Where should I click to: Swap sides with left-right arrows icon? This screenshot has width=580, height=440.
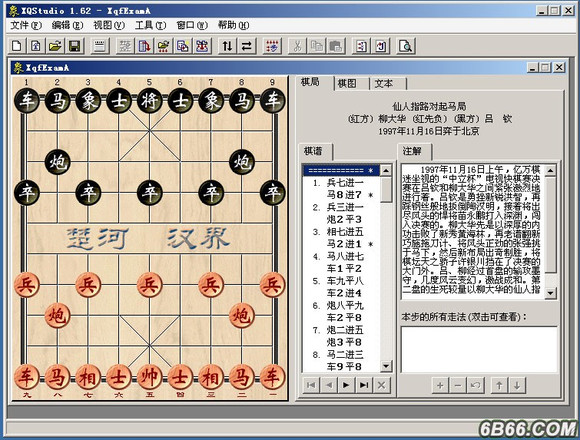tap(246, 46)
